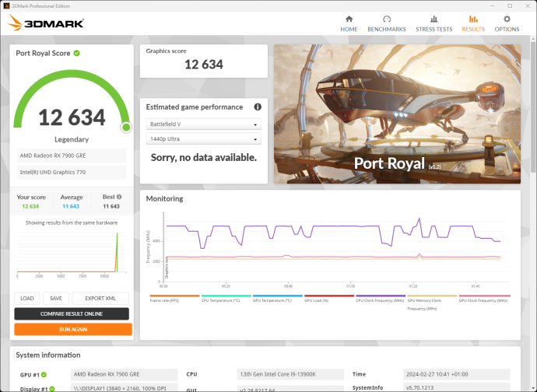Open the Results tab
The width and height of the screenshot is (537, 392).
(x=473, y=24)
